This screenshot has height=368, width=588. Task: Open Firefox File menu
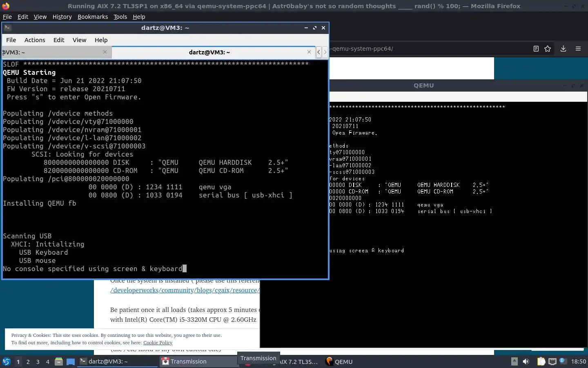[x=7, y=17]
